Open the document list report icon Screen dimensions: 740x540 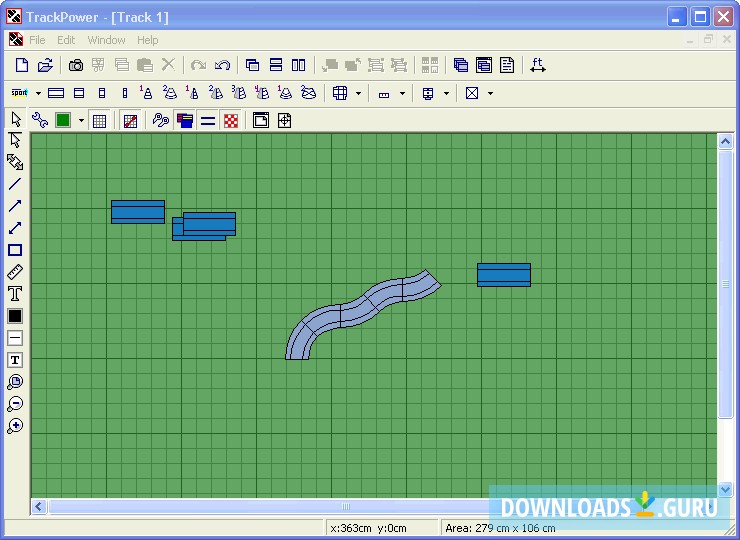tap(507, 65)
